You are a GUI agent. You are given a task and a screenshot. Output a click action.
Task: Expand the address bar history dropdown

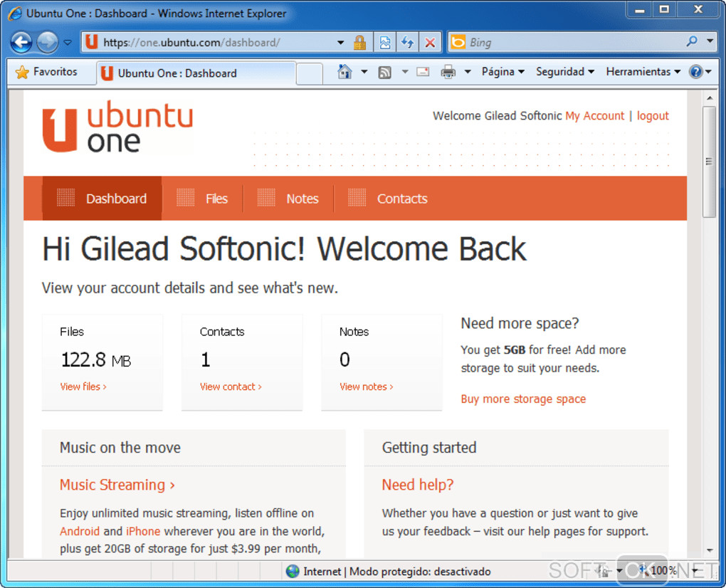[341, 43]
